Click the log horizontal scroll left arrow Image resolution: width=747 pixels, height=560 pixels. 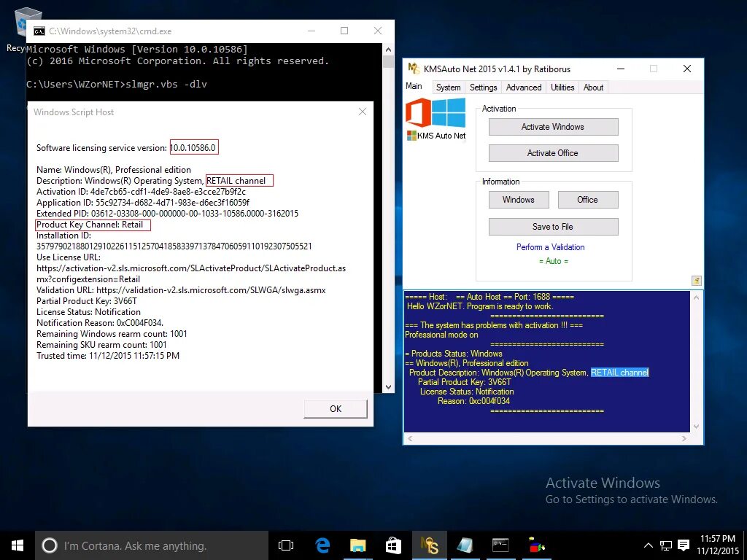click(410, 438)
